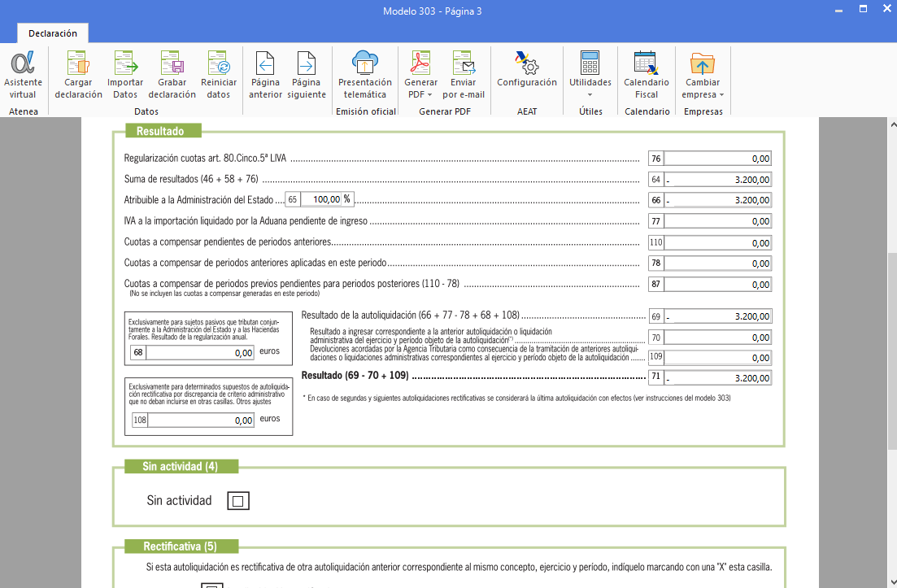Open Cambiar empresa dropdown
Screen dimensions: 897x588
pyautogui.click(x=703, y=88)
